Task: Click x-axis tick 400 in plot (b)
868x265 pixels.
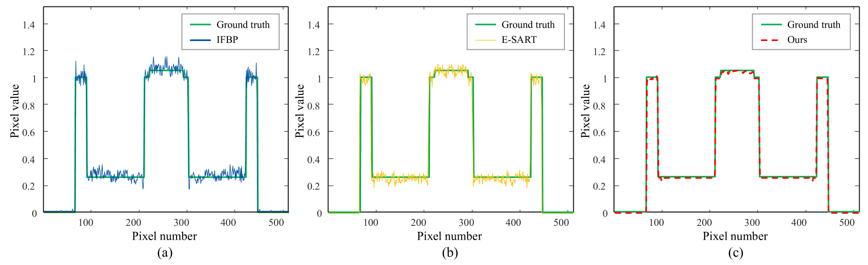Action: pyautogui.click(x=513, y=223)
